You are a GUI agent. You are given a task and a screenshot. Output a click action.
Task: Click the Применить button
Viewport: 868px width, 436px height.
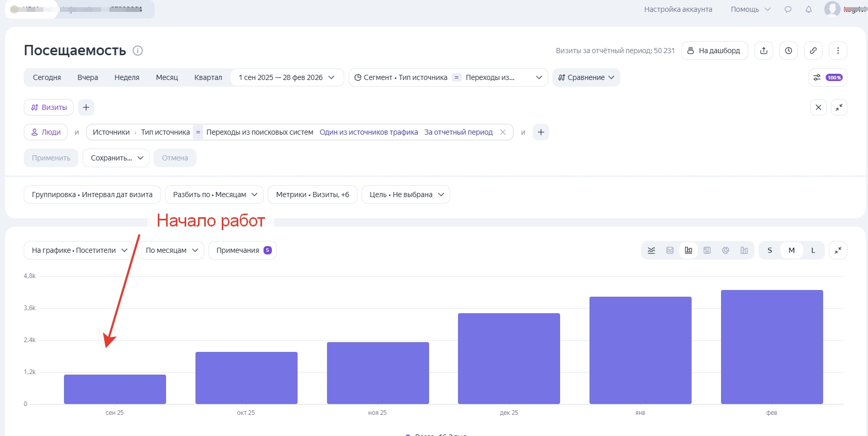pyautogui.click(x=51, y=158)
